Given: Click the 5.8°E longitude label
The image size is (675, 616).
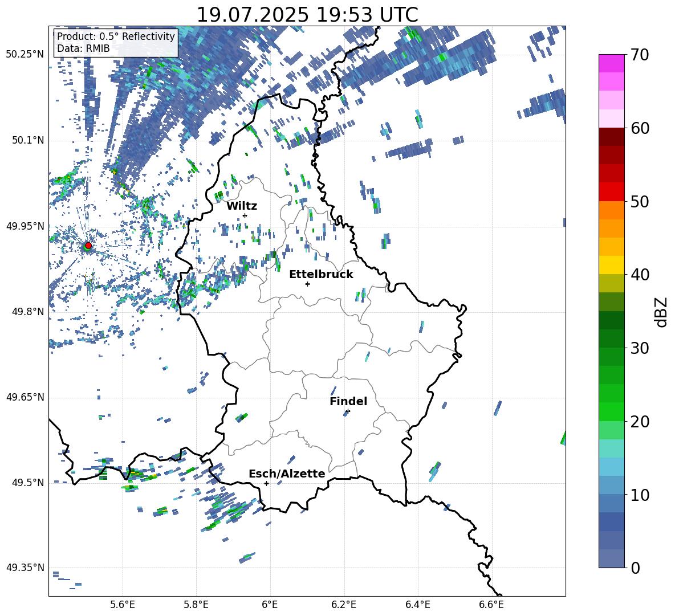Looking at the screenshot, I should coord(196,605).
